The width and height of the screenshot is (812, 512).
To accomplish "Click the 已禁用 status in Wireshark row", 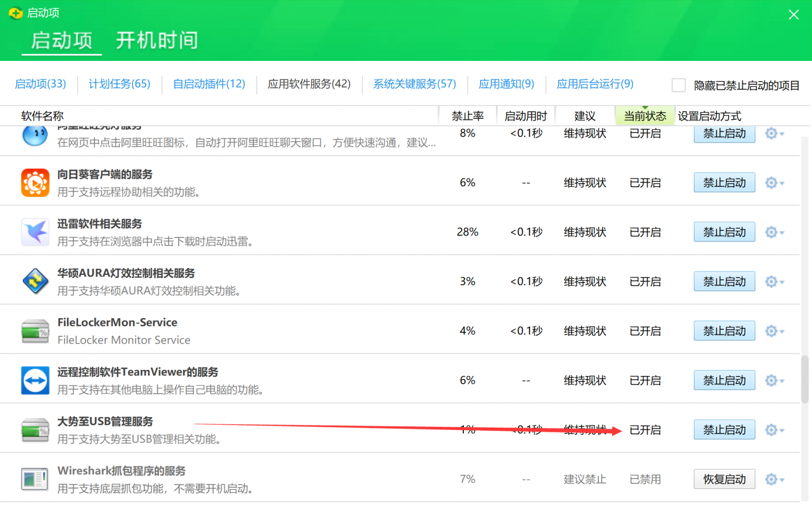I will click(x=645, y=480).
